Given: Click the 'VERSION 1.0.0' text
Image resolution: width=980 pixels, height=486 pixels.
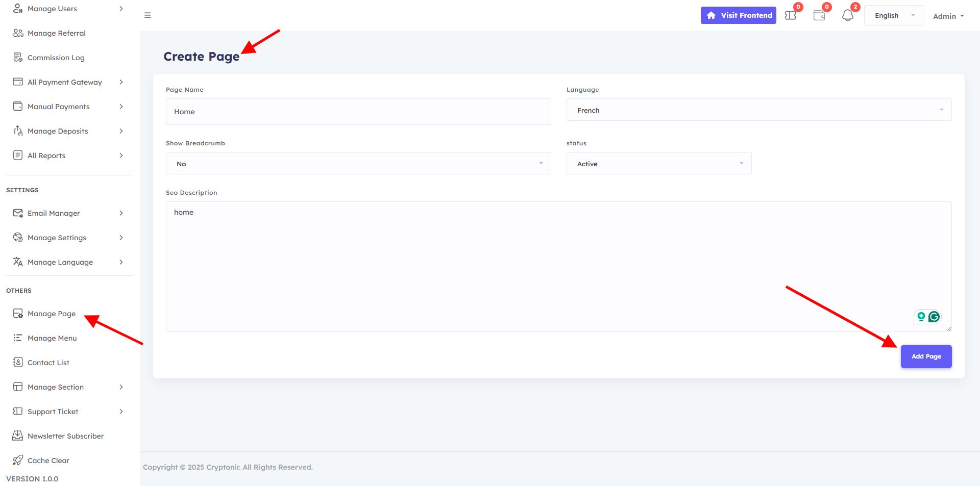Looking at the screenshot, I should coord(32,479).
